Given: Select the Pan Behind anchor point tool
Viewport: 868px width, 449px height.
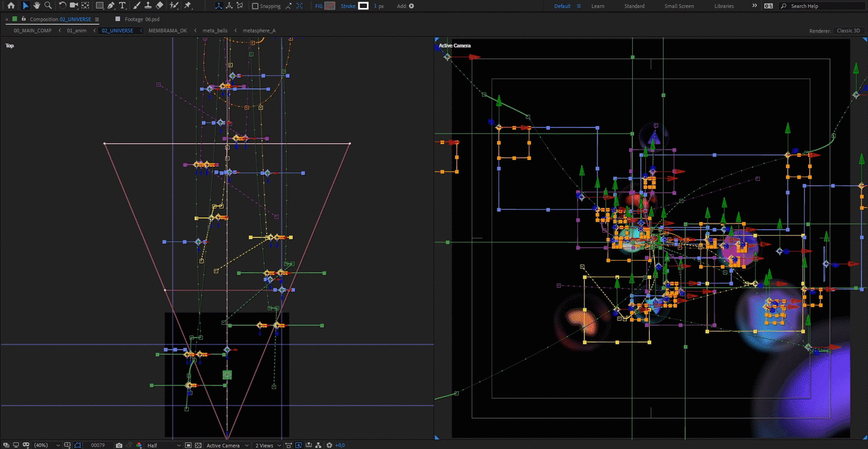Looking at the screenshot, I should click(85, 6).
